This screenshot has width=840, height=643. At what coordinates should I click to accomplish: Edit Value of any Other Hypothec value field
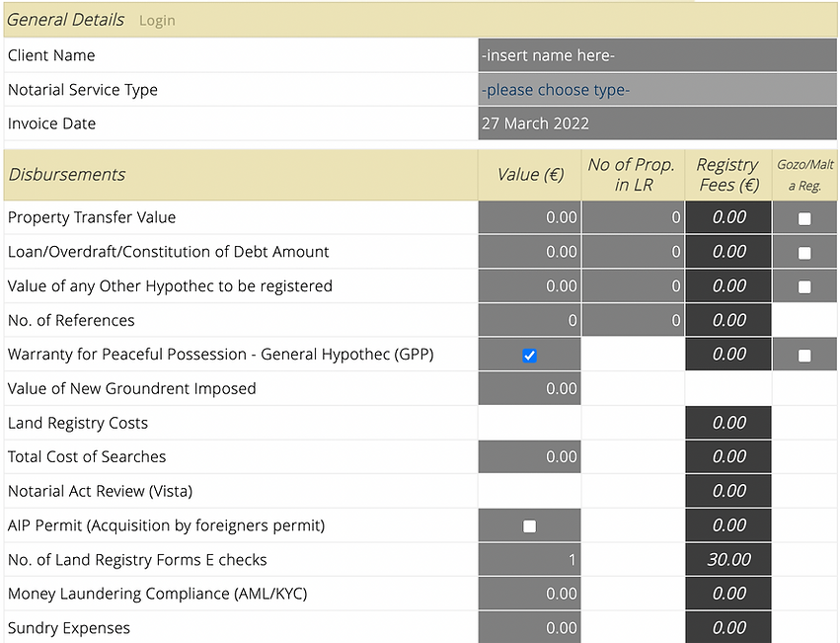pos(529,285)
